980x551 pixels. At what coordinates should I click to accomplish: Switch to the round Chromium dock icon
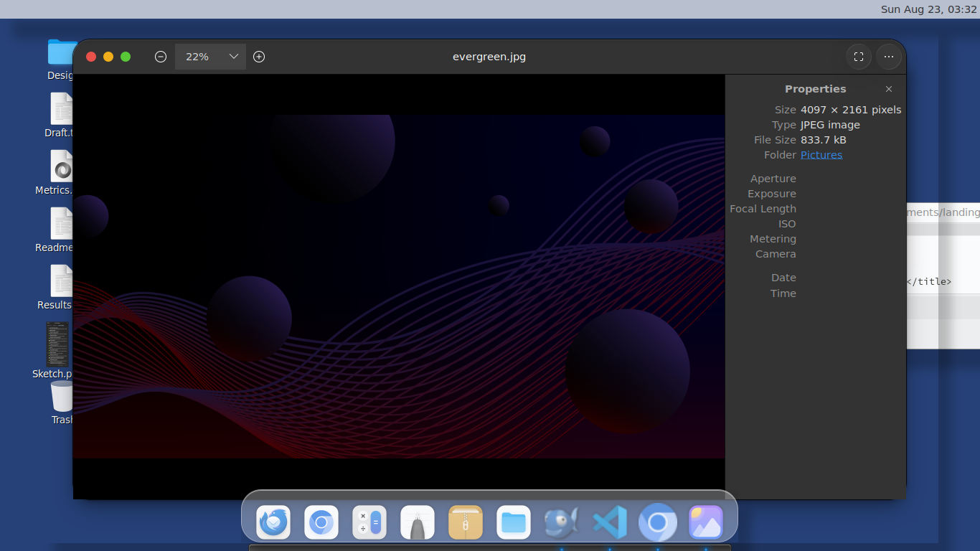pyautogui.click(x=658, y=522)
